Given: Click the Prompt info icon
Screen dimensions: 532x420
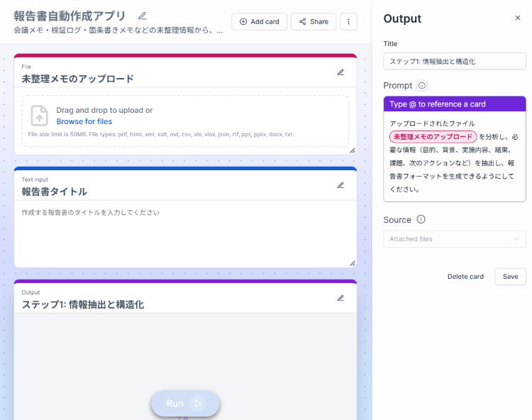Looking at the screenshot, I should coord(422,86).
